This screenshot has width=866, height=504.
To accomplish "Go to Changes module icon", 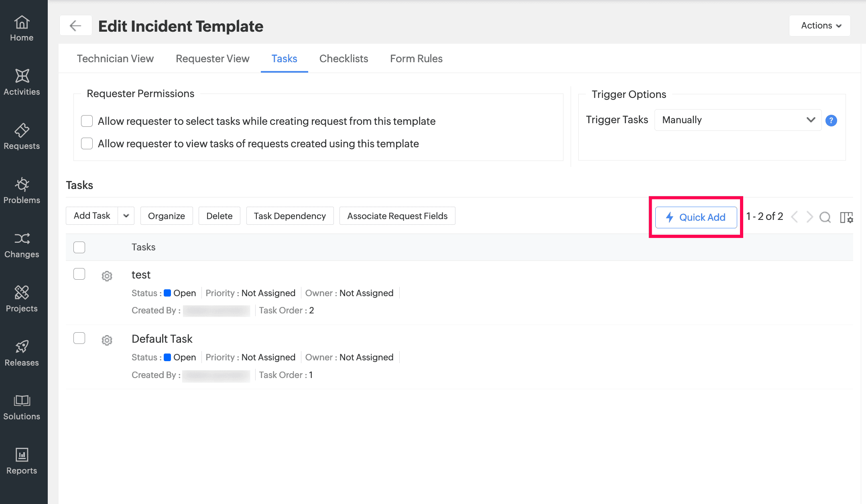I will [x=22, y=239].
